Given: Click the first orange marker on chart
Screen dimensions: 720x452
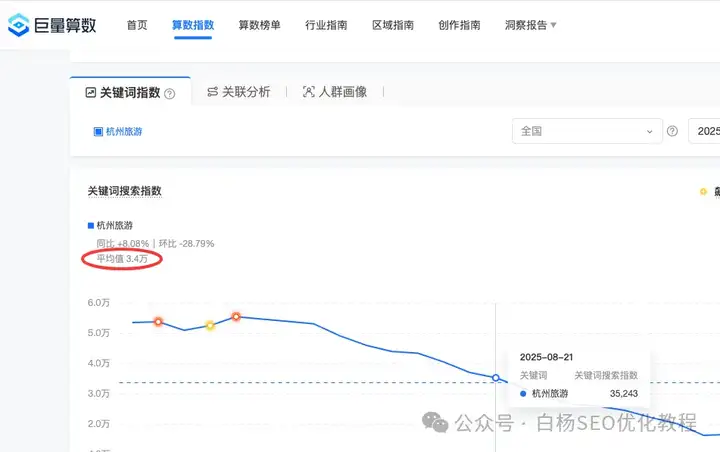Looking at the screenshot, I should [158, 322].
